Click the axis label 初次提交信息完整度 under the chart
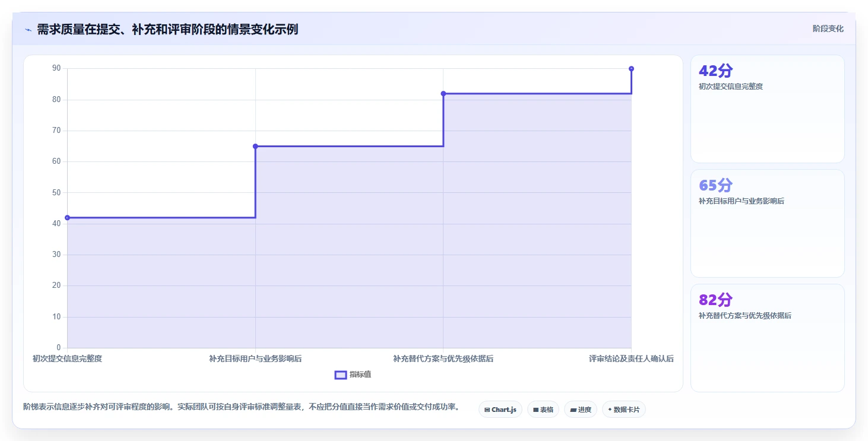The height and width of the screenshot is (441, 868). [67, 358]
